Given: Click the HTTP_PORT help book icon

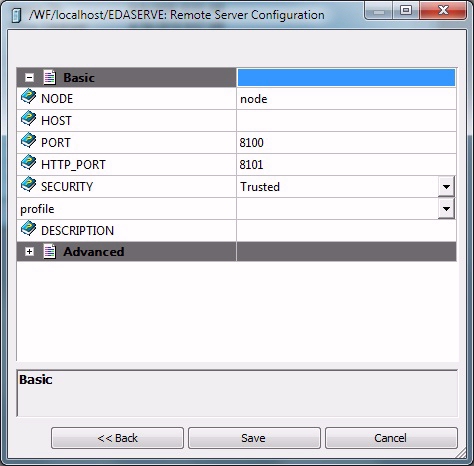Looking at the screenshot, I should [x=29, y=163].
